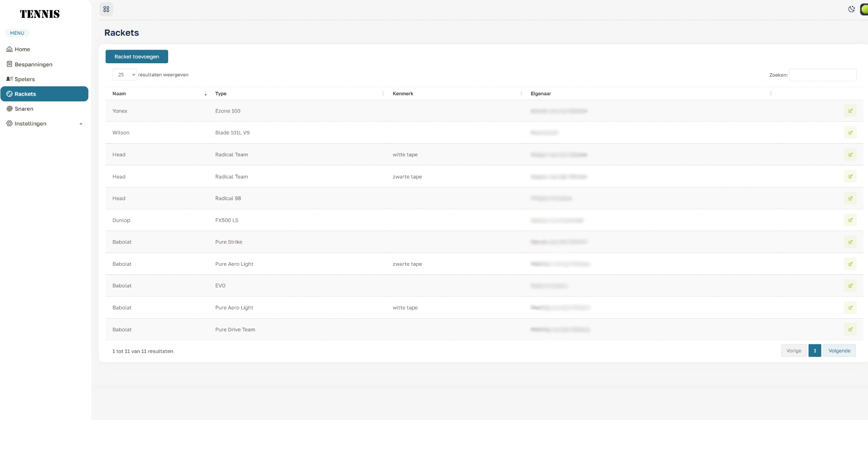Click the edit icon for Yonex Ezone 100

click(x=850, y=111)
